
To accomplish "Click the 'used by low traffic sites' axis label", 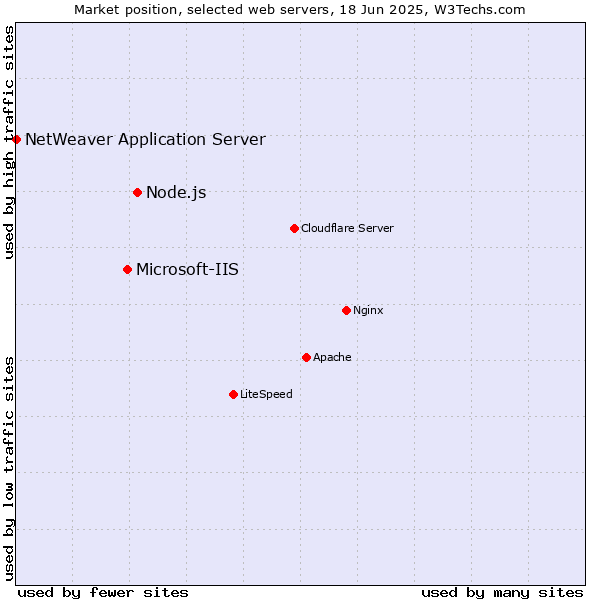I will pos(9,470).
